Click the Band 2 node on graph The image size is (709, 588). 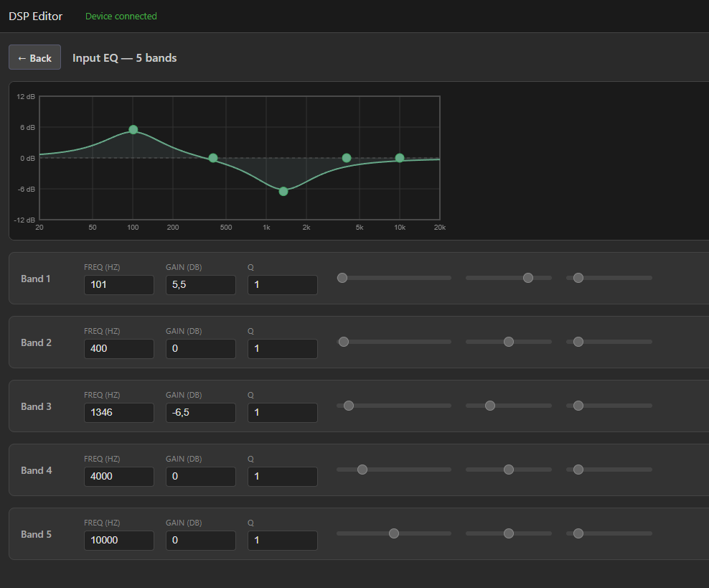pyautogui.click(x=213, y=158)
